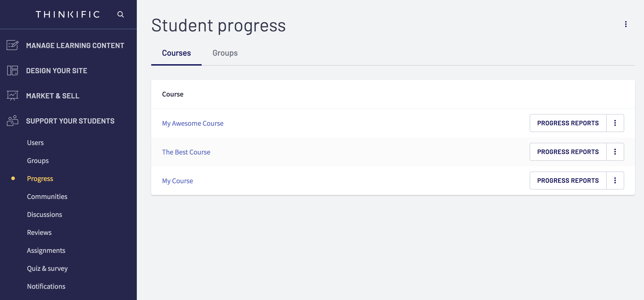Image resolution: width=644 pixels, height=300 pixels.
Task: Select the Courses tab
Action: (x=176, y=53)
